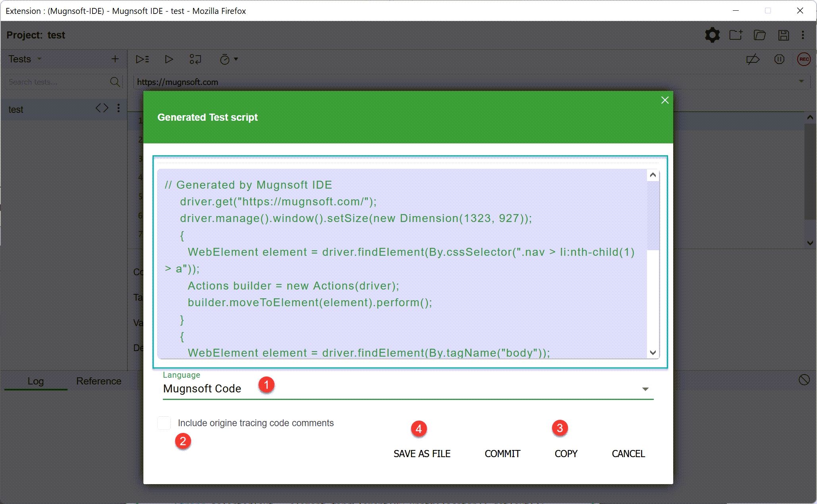
Task: Enable include origine tracing code comments
Action: 164,423
